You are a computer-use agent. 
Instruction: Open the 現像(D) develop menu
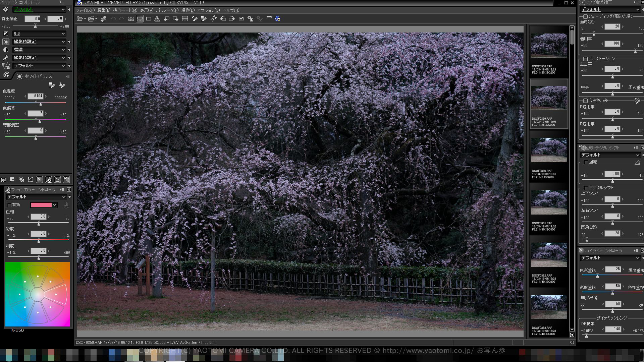coord(187,10)
